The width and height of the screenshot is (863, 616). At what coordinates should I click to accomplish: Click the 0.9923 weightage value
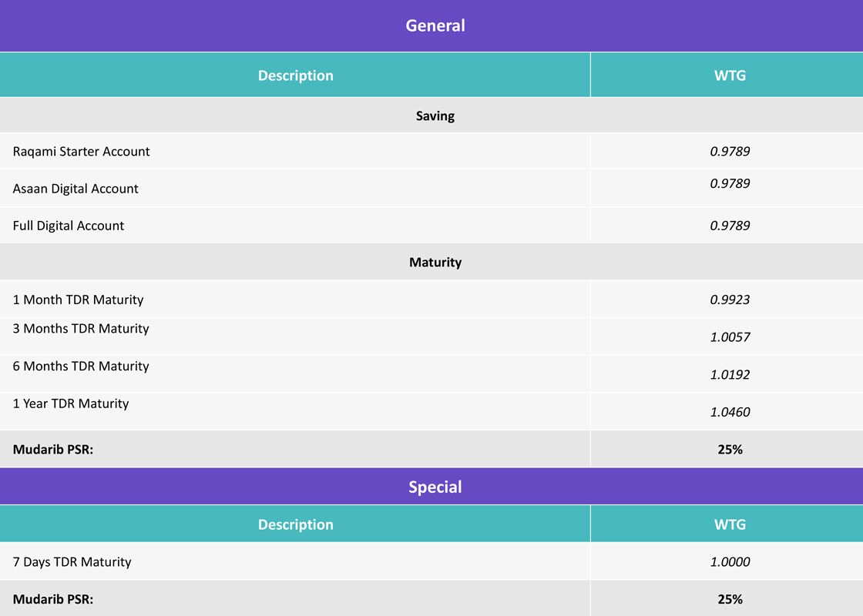coord(730,300)
